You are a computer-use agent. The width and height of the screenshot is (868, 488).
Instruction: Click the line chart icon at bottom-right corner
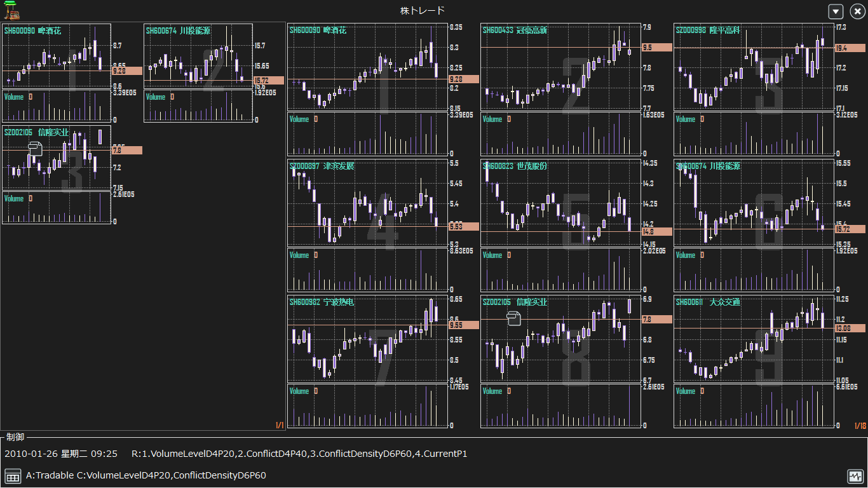pyautogui.click(x=856, y=475)
